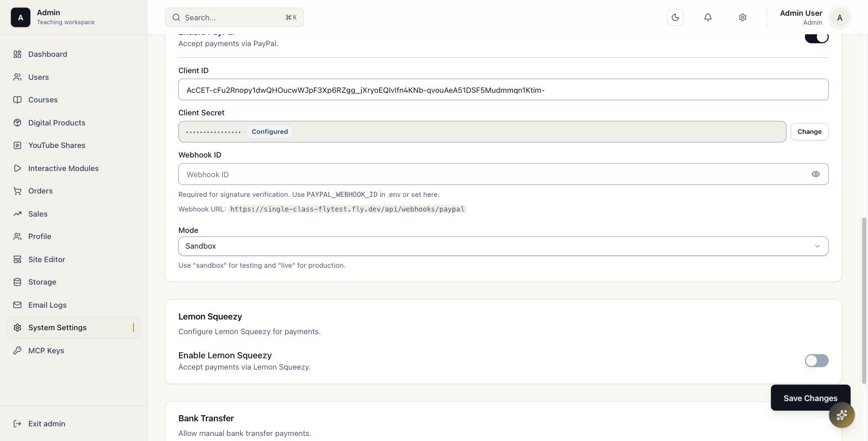Click the Sales trend arrow icon
868x441 pixels.
tap(17, 214)
